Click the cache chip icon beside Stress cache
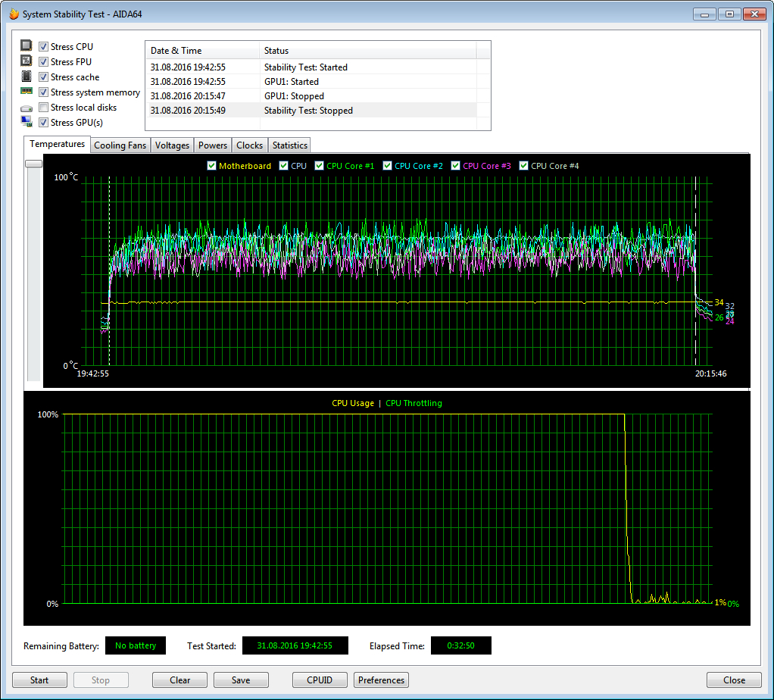The height and width of the screenshot is (700, 774). click(27, 77)
